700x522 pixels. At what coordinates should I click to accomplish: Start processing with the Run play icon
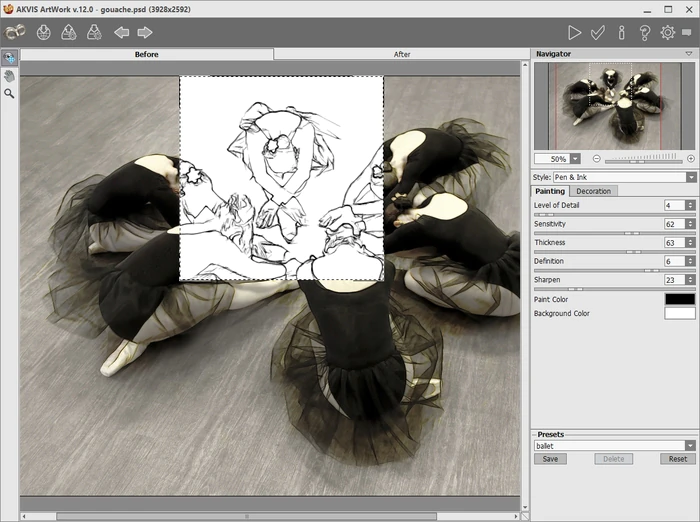[574, 33]
